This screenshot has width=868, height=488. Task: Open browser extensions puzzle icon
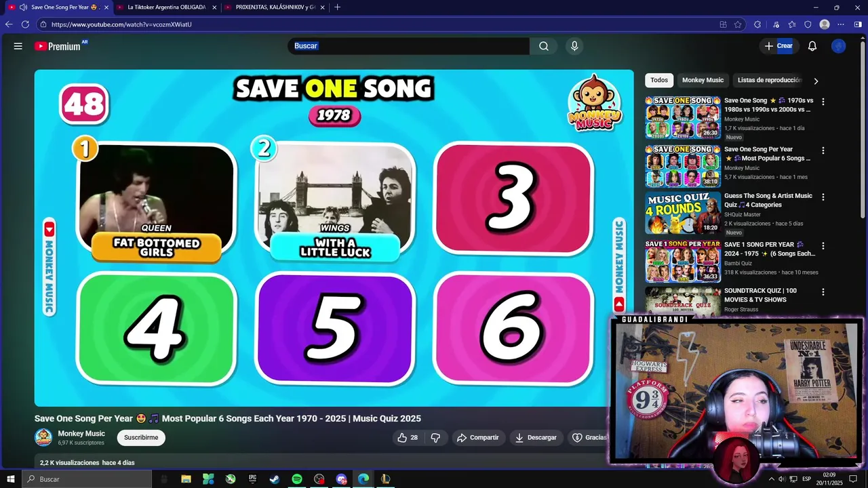coord(757,24)
